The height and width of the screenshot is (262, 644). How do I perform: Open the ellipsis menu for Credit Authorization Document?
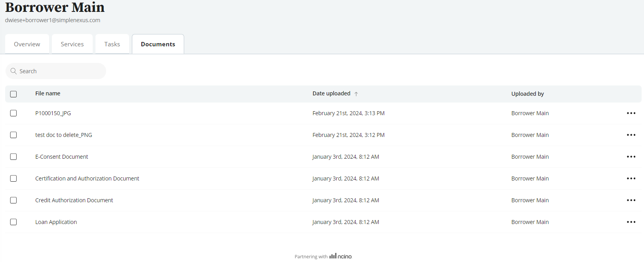(x=631, y=200)
